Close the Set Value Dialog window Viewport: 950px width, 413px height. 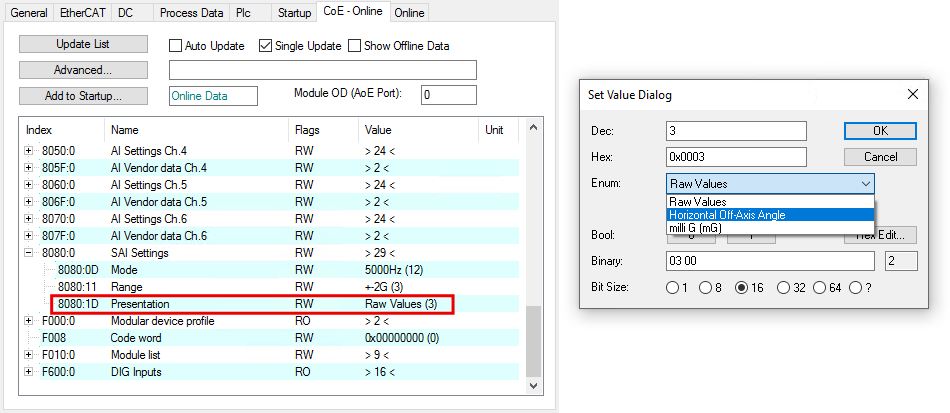(x=912, y=94)
